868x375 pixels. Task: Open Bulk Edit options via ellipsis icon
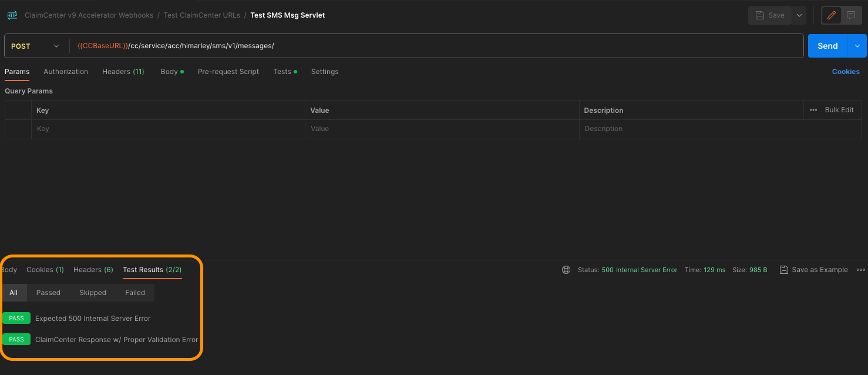coord(813,110)
